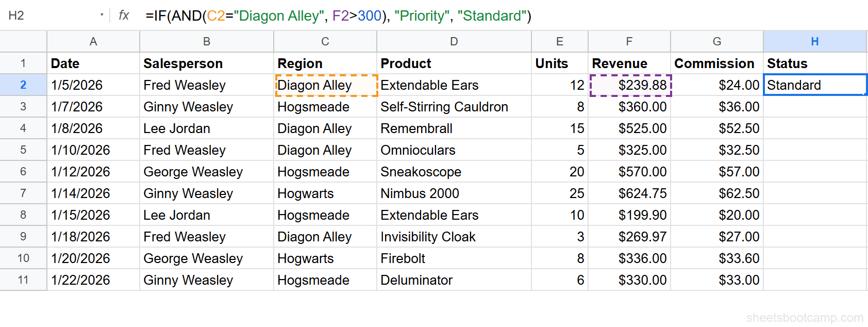Click the $239.88 revenue cell
Screen dimensions: 868x327
tap(630, 85)
